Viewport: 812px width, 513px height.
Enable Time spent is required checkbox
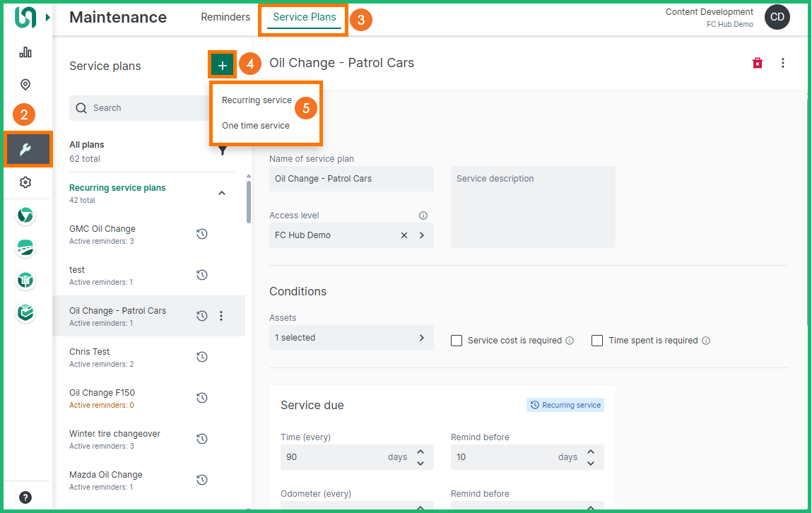597,341
